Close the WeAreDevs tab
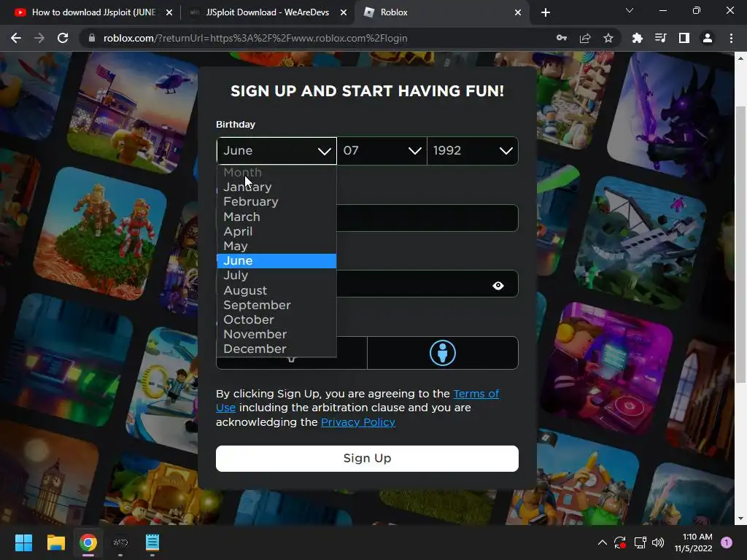 (x=344, y=12)
